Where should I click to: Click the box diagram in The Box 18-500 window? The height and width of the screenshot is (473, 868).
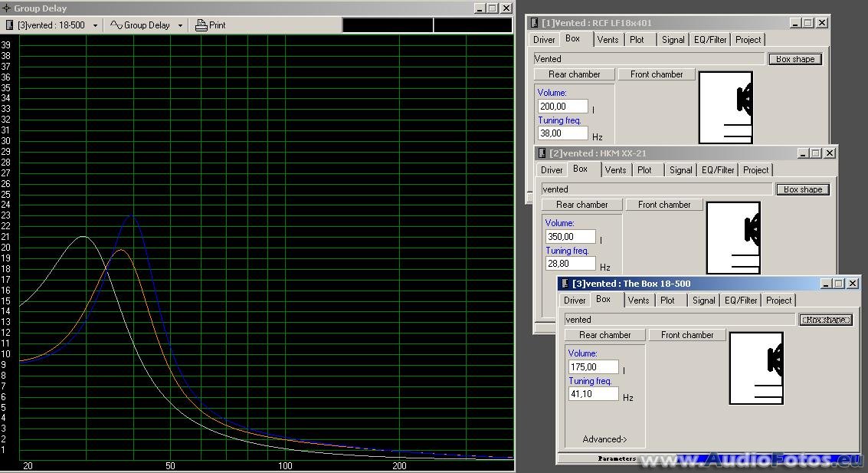point(756,368)
